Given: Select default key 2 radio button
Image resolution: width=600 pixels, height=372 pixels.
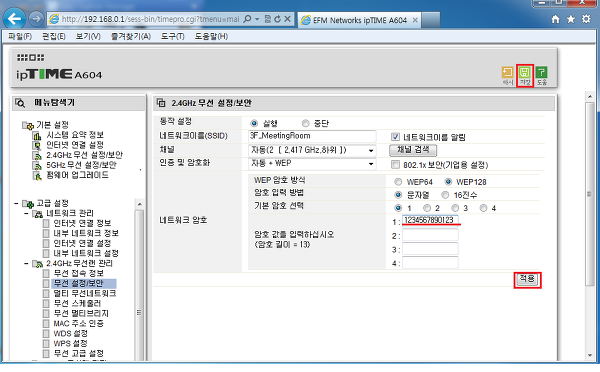Looking at the screenshot, I should [427, 208].
